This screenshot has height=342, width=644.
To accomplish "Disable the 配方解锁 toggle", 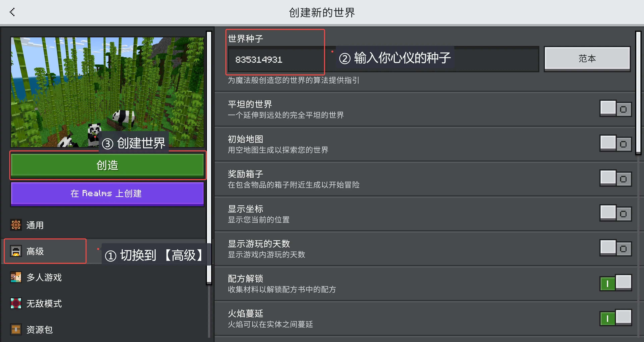I will point(615,283).
